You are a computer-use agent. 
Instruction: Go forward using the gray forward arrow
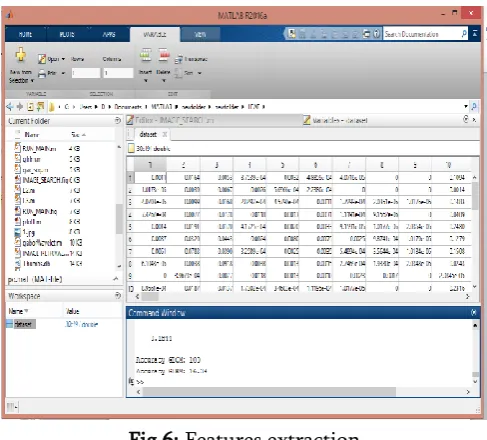click(20, 107)
